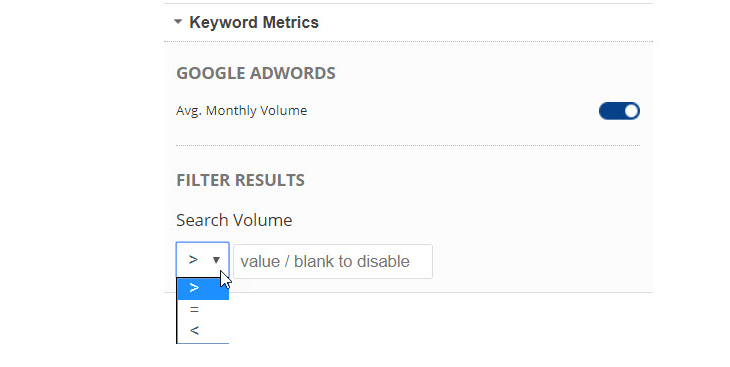Collapse the Keyword Metrics section triangle
The image size is (730, 367).
pyautogui.click(x=177, y=21)
